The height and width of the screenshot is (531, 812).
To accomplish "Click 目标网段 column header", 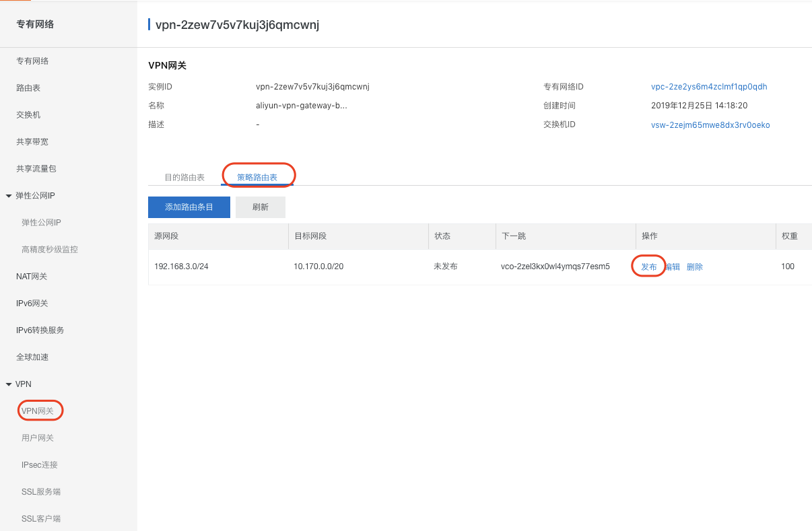I will coord(310,236).
